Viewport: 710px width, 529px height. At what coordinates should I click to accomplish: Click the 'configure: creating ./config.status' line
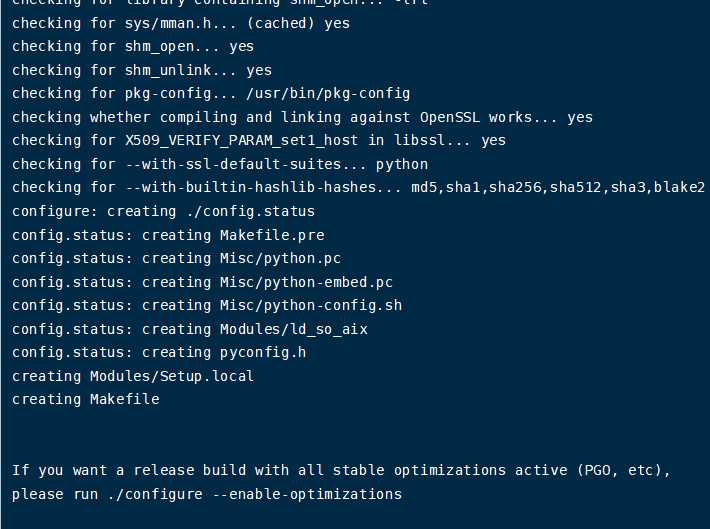pos(163,211)
